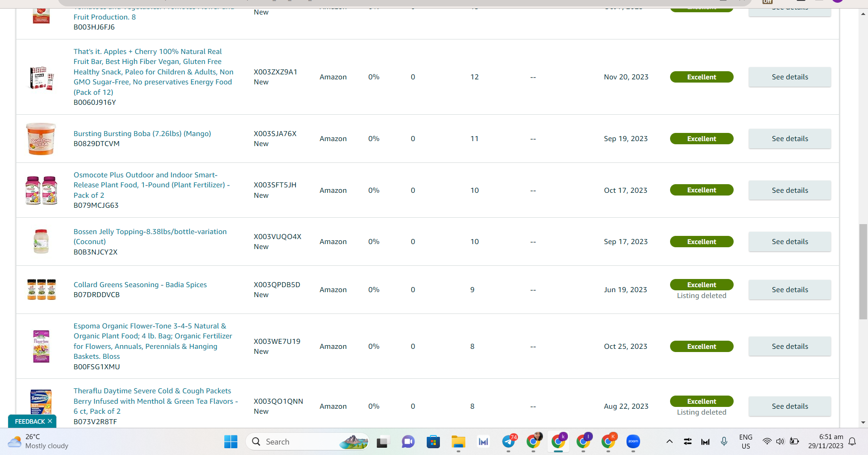The height and width of the screenshot is (455, 868).
Task: Open the volume speaker tray icon
Action: 780,441
